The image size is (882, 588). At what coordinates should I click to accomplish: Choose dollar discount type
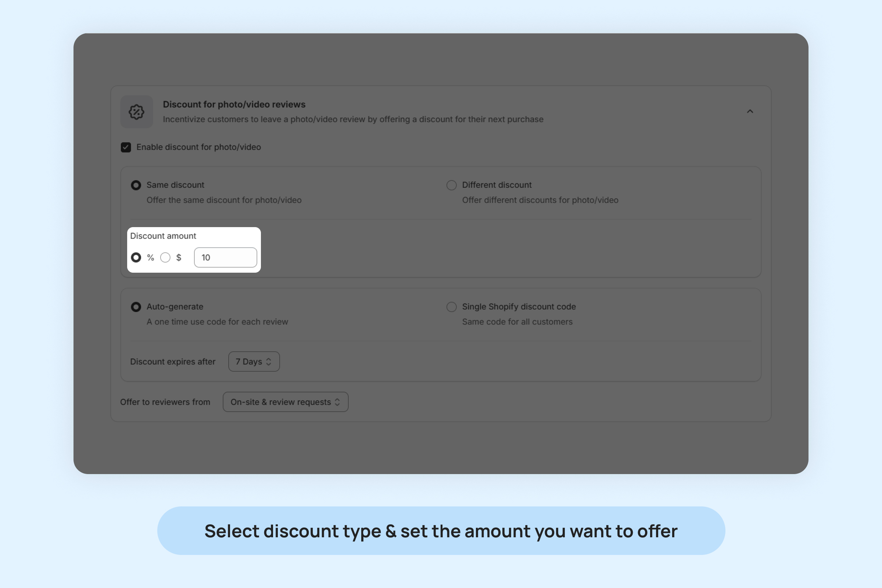click(x=165, y=258)
